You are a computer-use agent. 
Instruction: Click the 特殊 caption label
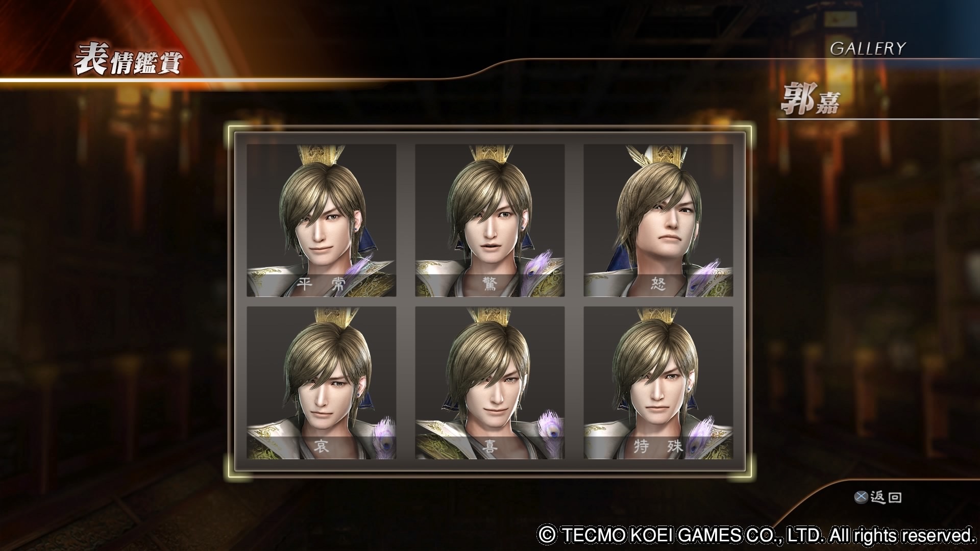tap(658, 447)
